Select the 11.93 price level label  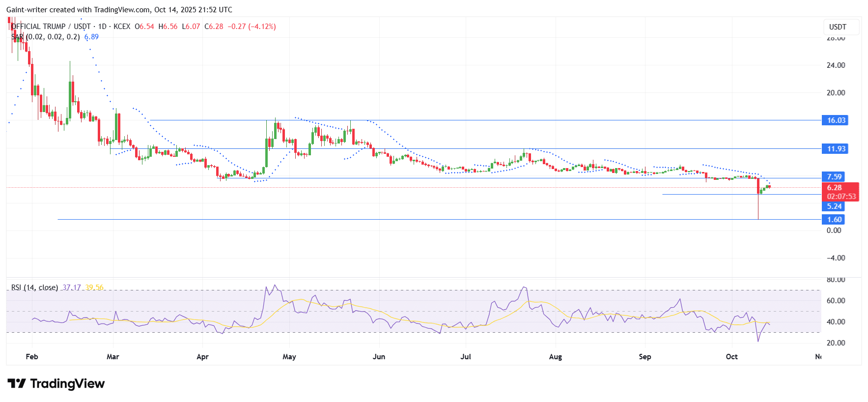tap(836, 149)
